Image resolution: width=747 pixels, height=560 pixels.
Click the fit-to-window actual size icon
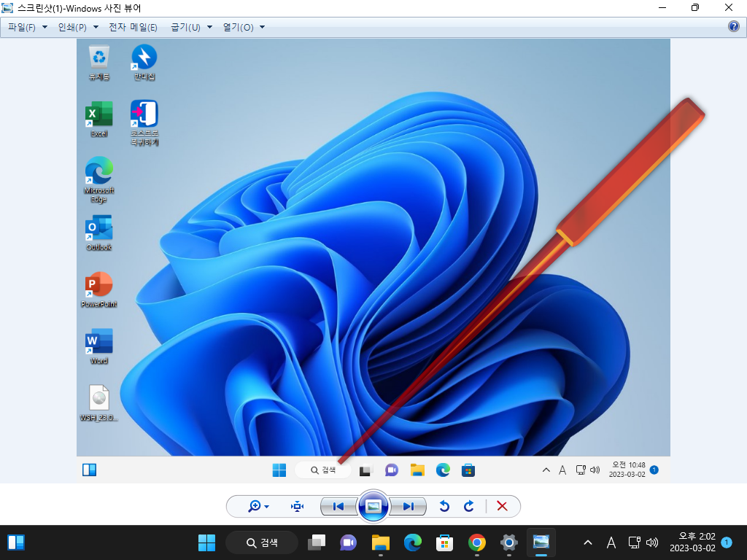click(298, 506)
